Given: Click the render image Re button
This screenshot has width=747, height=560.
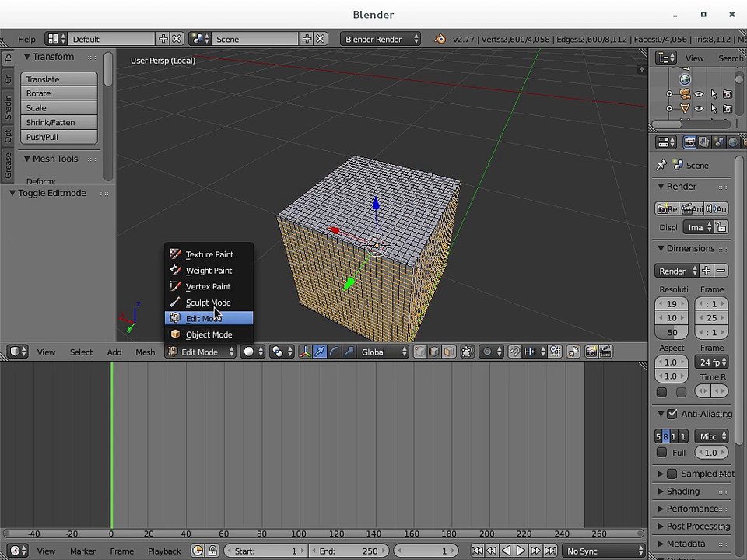Looking at the screenshot, I should [x=667, y=208].
